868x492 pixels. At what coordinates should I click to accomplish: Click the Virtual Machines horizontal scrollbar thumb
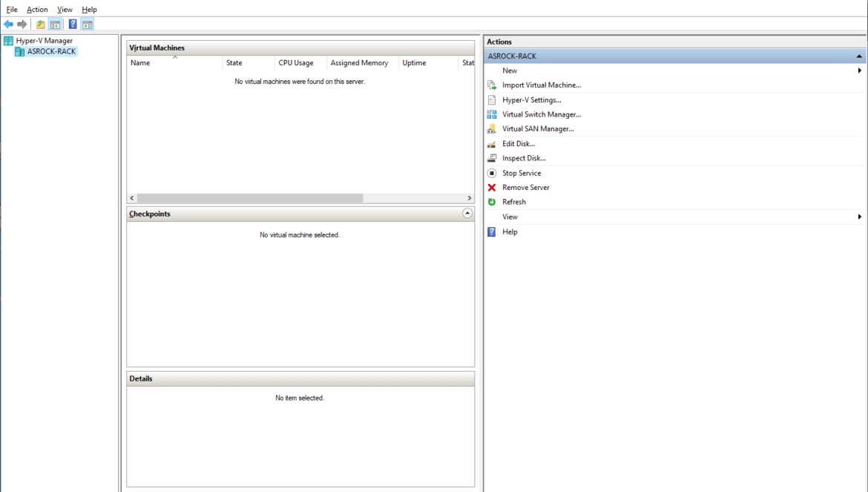click(x=250, y=198)
